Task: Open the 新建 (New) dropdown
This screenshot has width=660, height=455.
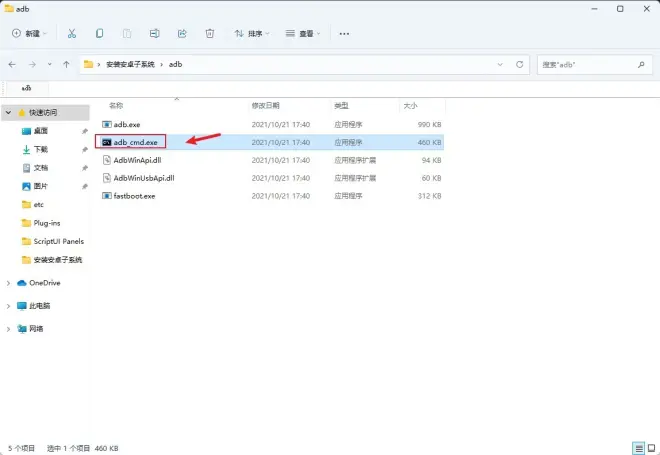Action: tap(29, 33)
